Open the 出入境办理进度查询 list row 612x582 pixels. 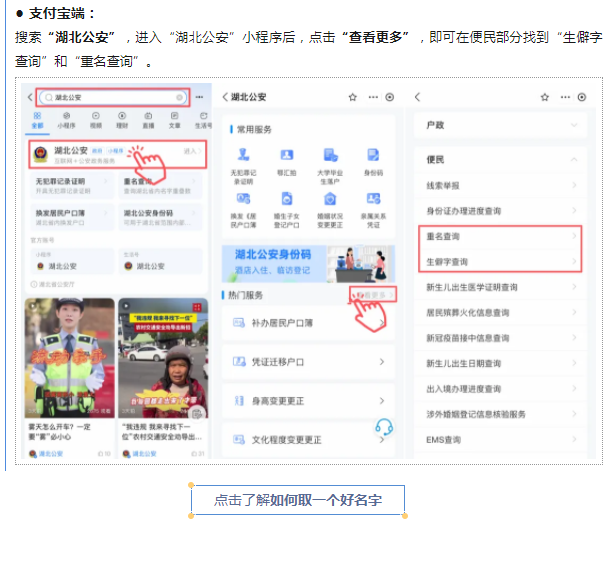point(500,389)
